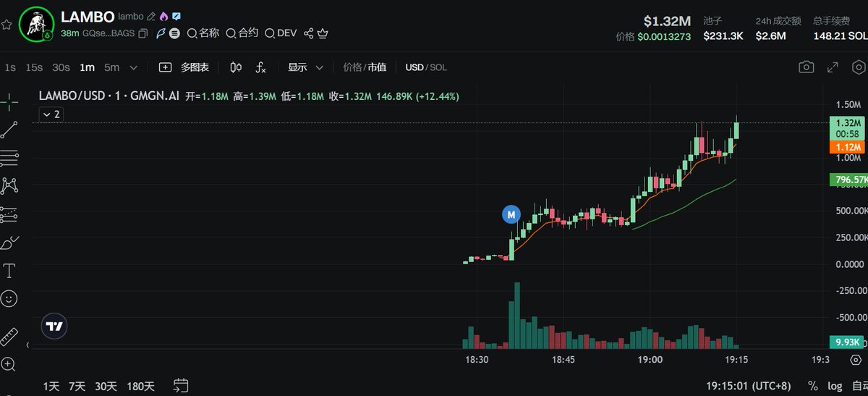
Task: Click the blue feather icon
Action: point(161,33)
